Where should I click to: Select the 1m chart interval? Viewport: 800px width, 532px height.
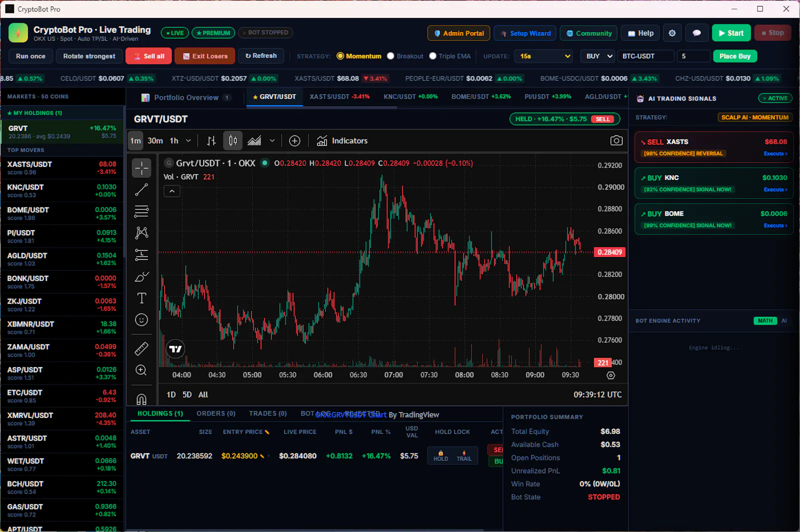point(135,141)
